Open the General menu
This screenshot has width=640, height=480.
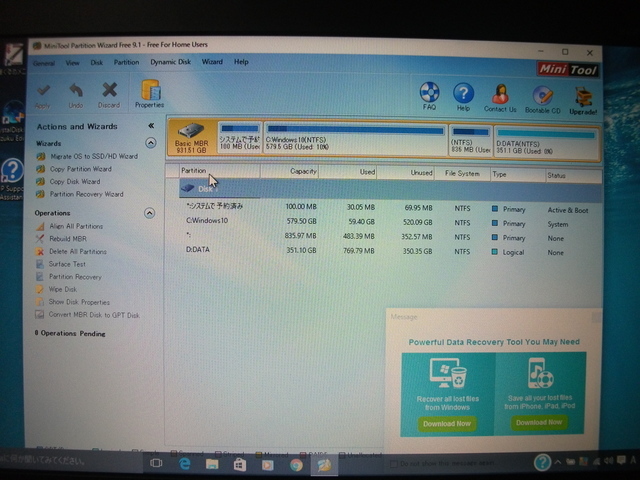pyautogui.click(x=44, y=63)
